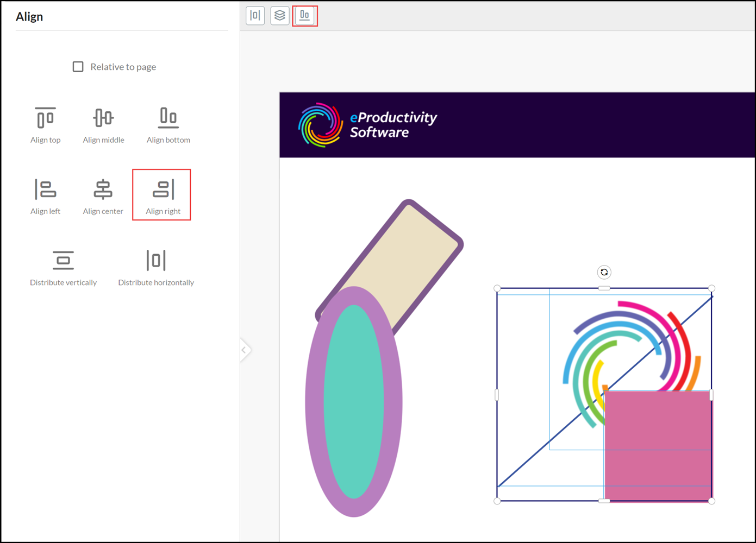This screenshot has width=756, height=543.
Task: Open the layers stack toolbar button
Action: [x=280, y=16]
